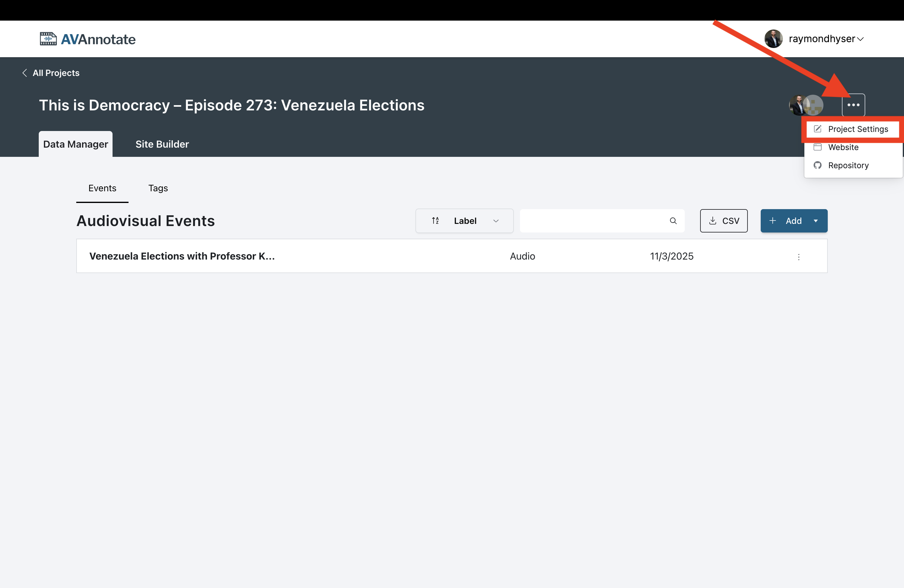Expand the arrow on the Add button

tap(815, 221)
